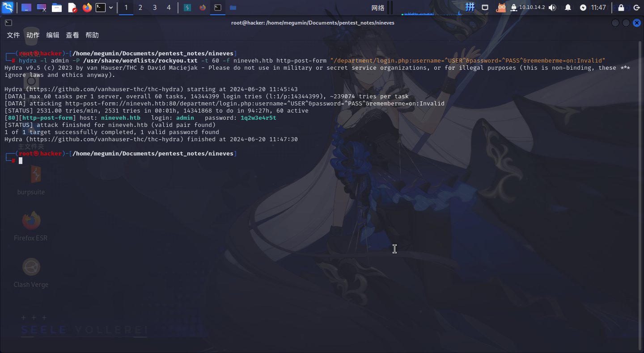Click the terminal cursor at empty prompt
644x353 pixels.
(x=21, y=160)
